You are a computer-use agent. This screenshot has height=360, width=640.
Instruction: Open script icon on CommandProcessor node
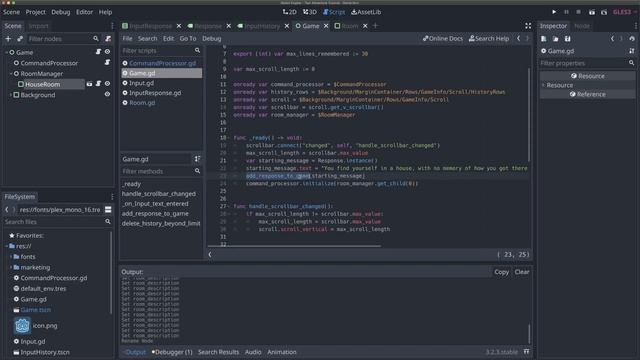click(107, 62)
